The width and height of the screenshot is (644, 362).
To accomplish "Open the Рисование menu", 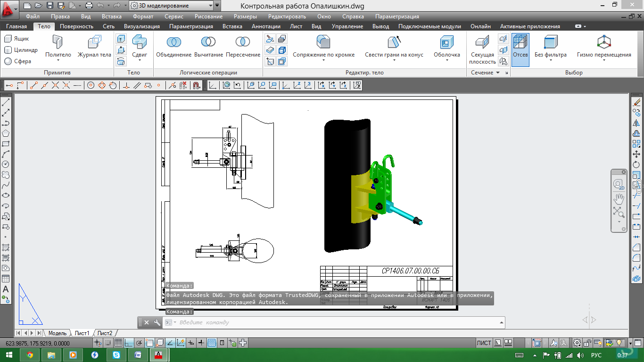I will pyautogui.click(x=209, y=16).
